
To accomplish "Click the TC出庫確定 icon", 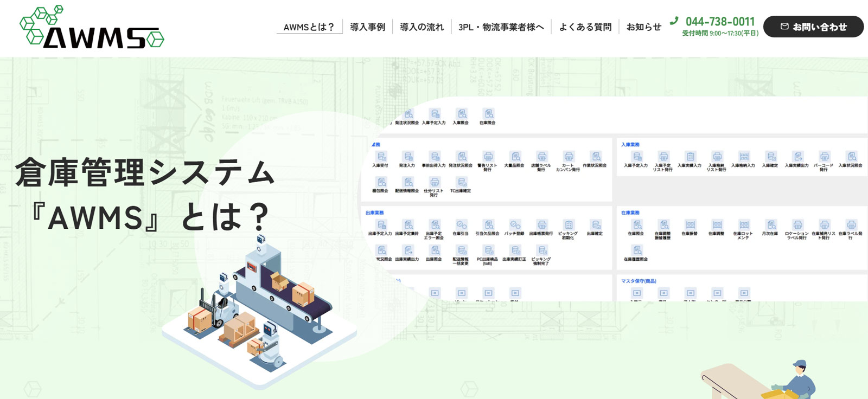I will click(x=462, y=182).
